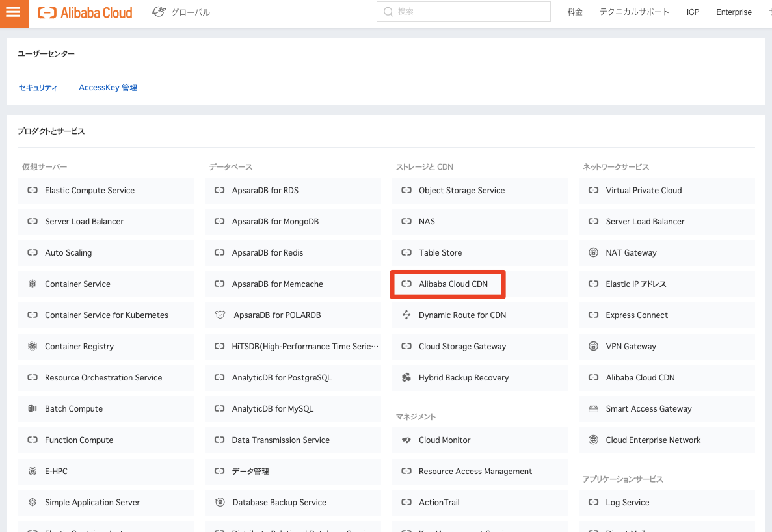Image resolution: width=772 pixels, height=532 pixels.
Task: Open Server Load Balancer under ネットワークサービス
Action: click(667, 222)
